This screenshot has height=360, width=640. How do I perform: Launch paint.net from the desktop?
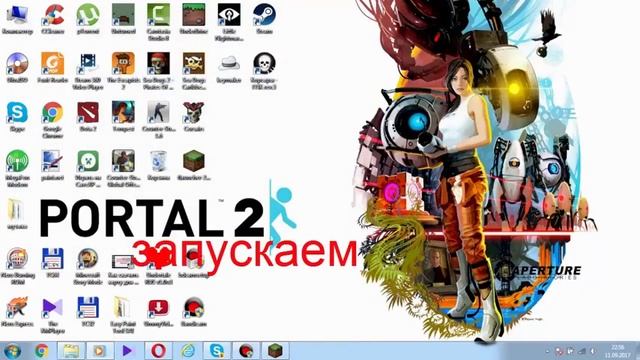[53, 161]
